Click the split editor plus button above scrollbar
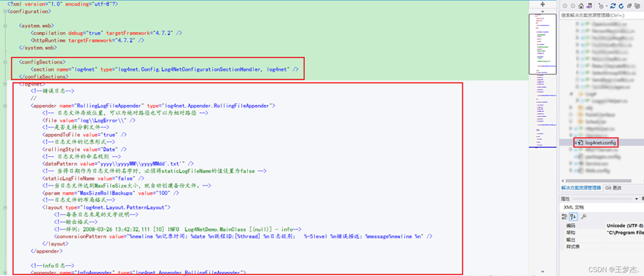Screen dimensions: 644x276 pyautogui.click(x=542, y=4)
